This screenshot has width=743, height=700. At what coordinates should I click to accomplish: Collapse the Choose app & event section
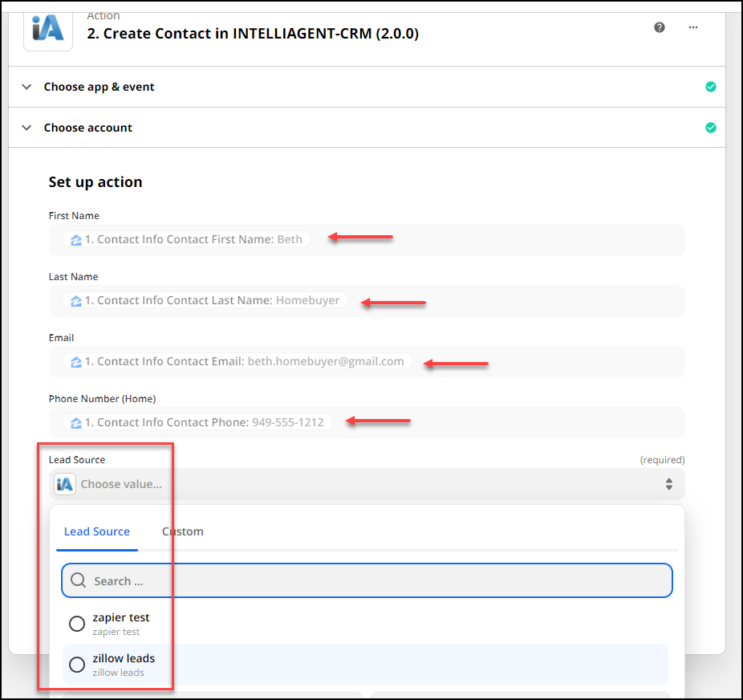tap(26, 87)
